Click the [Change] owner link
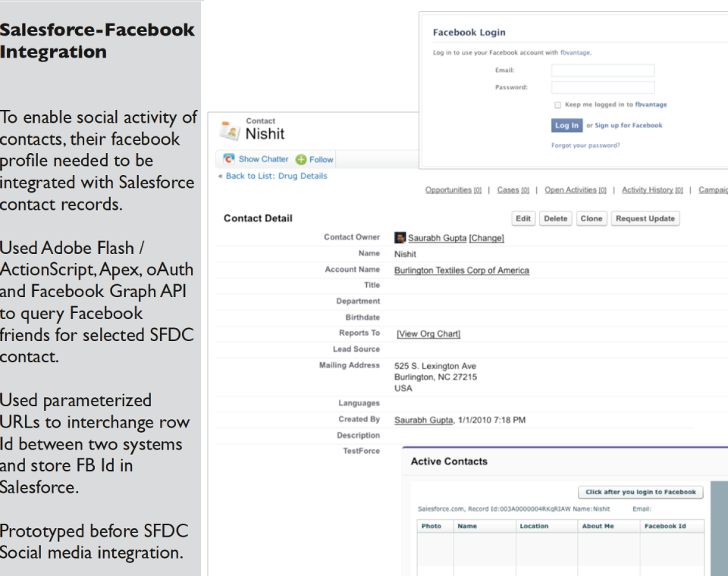 pyautogui.click(x=487, y=238)
